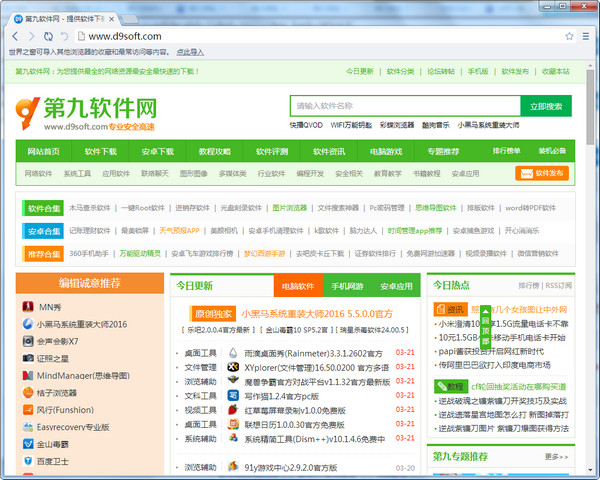600x480 pixels.
Task: Click the 金山毒霸 icon
Action: click(x=28, y=444)
